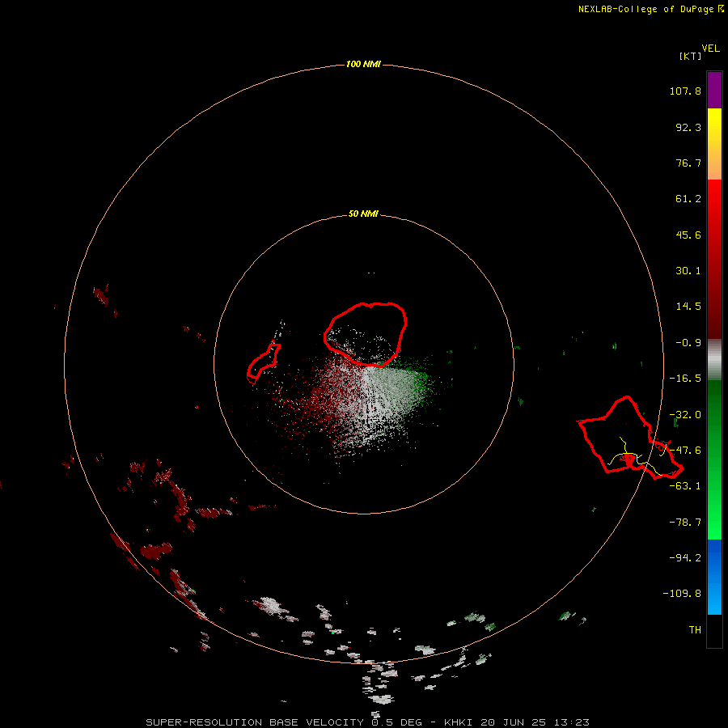Click the 30.1 legend value
This screenshot has width=728, height=728.
688,271
